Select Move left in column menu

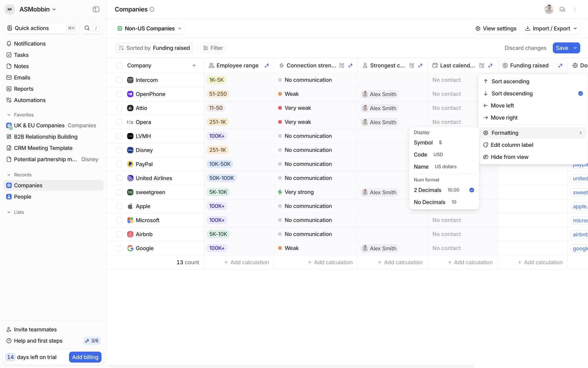click(x=533, y=105)
